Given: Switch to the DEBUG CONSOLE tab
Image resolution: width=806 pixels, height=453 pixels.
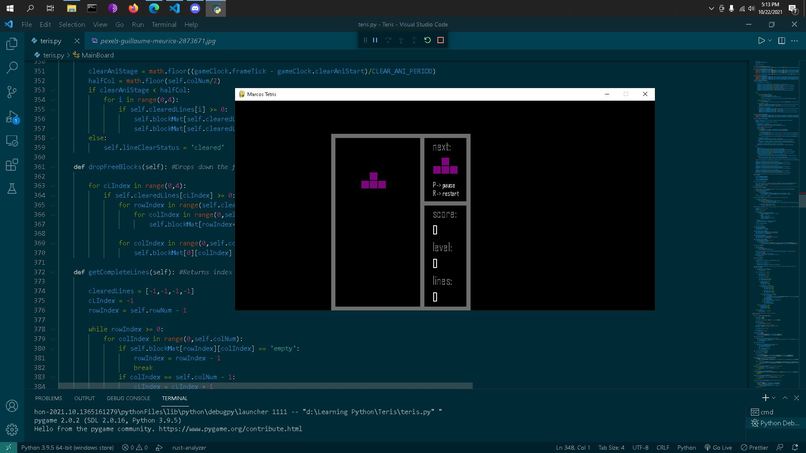Looking at the screenshot, I should [128, 398].
